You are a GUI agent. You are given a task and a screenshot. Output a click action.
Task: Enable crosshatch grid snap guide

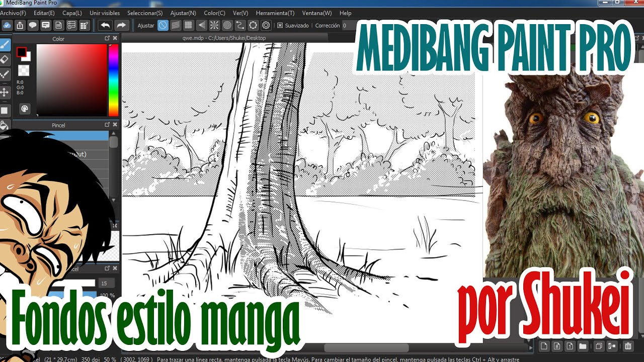pyautogui.click(x=189, y=25)
